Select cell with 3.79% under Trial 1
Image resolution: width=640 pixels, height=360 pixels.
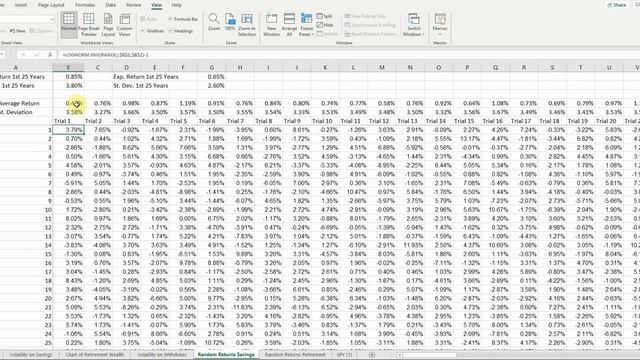[x=69, y=130]
